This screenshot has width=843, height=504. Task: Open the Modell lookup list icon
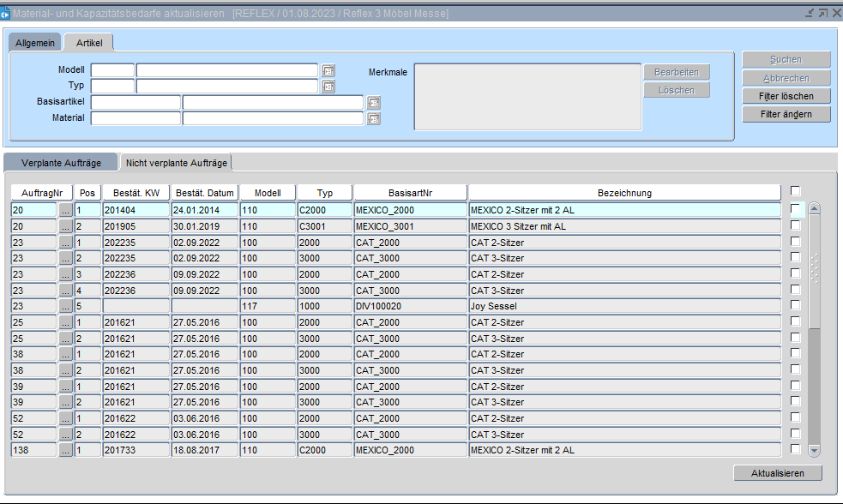point(328,70)
